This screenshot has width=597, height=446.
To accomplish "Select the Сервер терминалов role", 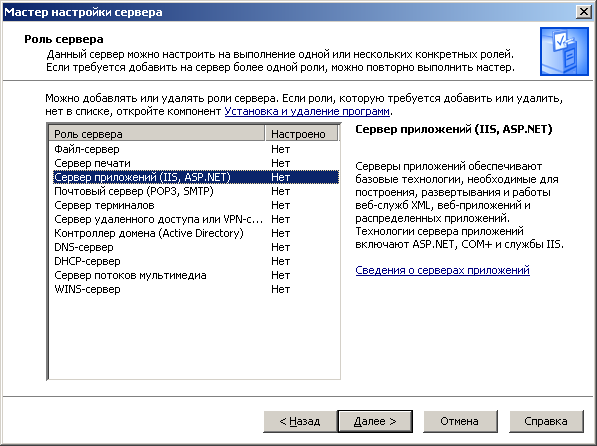I will point(194,205).
